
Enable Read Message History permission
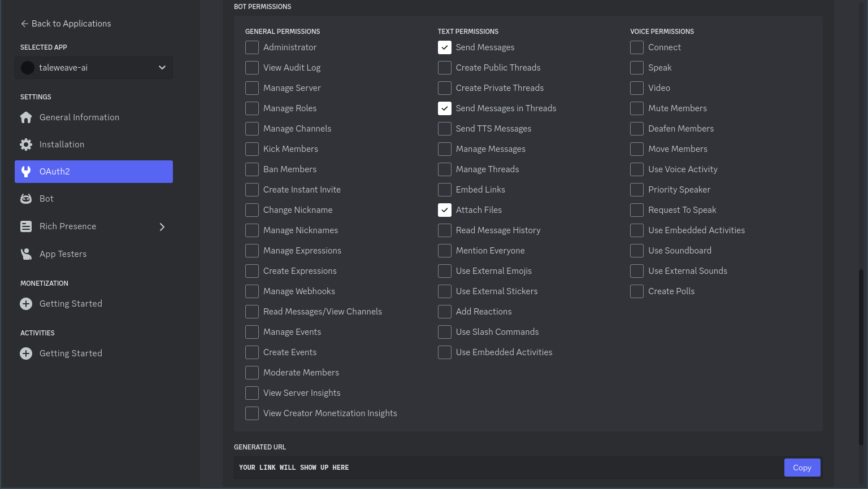click(445, 230)
